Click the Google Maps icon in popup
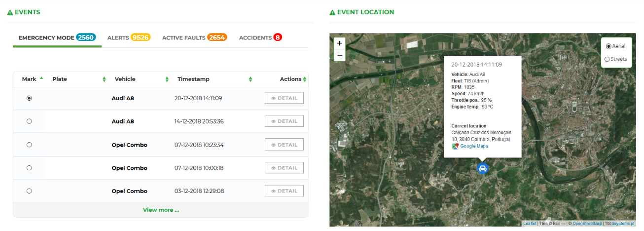644x231 pixels. click(x=455, y=146)
